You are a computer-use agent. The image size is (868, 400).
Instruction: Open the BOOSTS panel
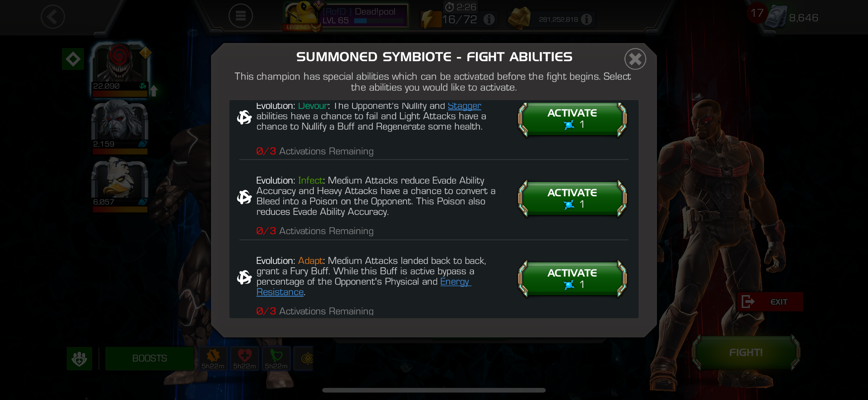(x=149, y=358)
